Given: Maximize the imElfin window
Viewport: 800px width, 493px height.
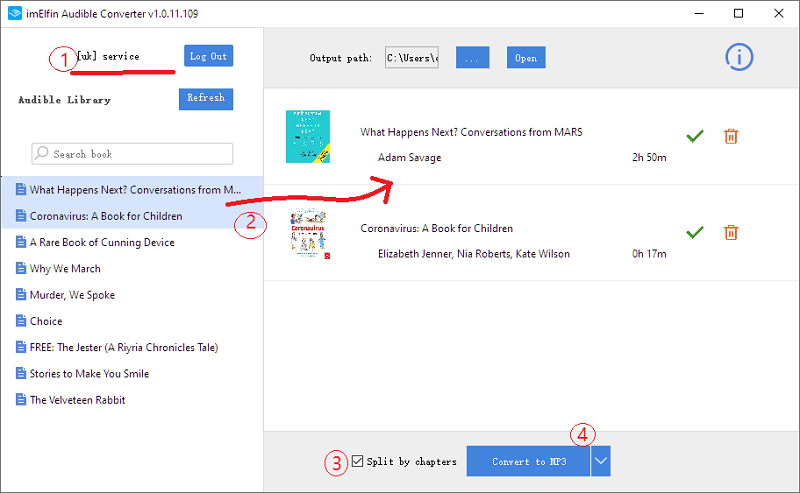Looking at the screenshot, I should tap(738, 13).
